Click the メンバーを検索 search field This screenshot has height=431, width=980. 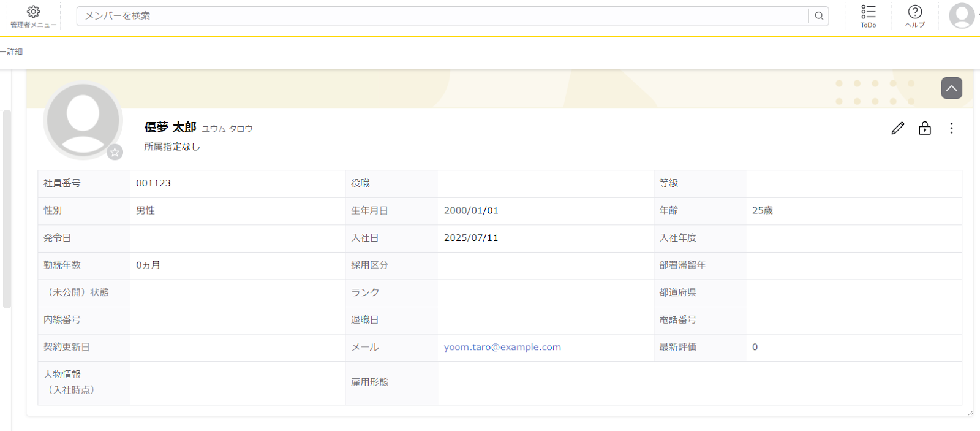(x=441, y=16)
